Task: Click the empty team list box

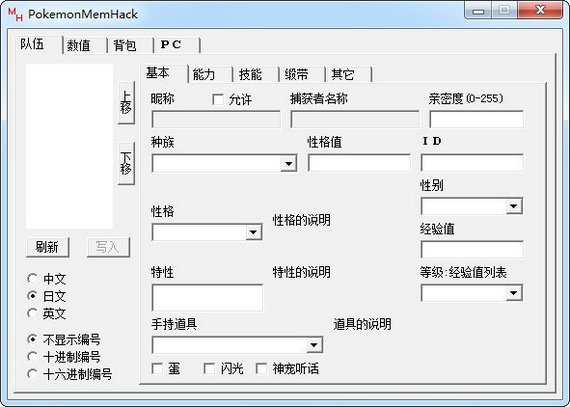Action: [69, 146]
